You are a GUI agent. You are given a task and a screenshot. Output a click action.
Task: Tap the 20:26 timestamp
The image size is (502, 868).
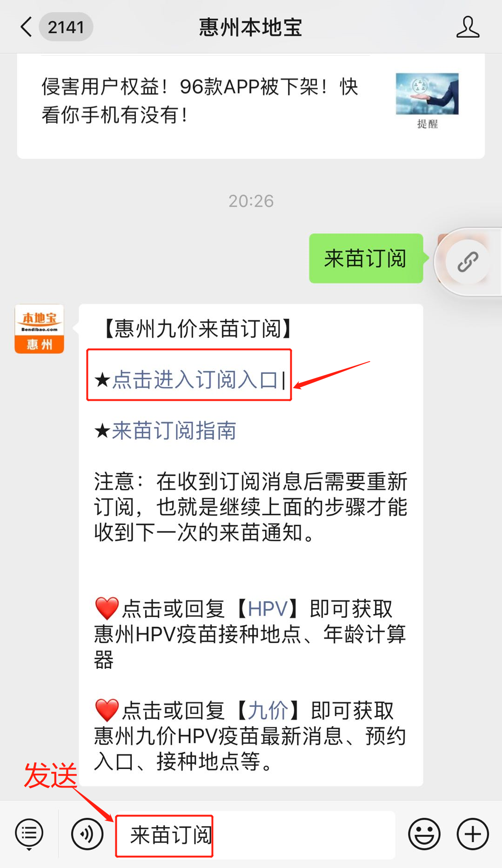coord(251,201)
